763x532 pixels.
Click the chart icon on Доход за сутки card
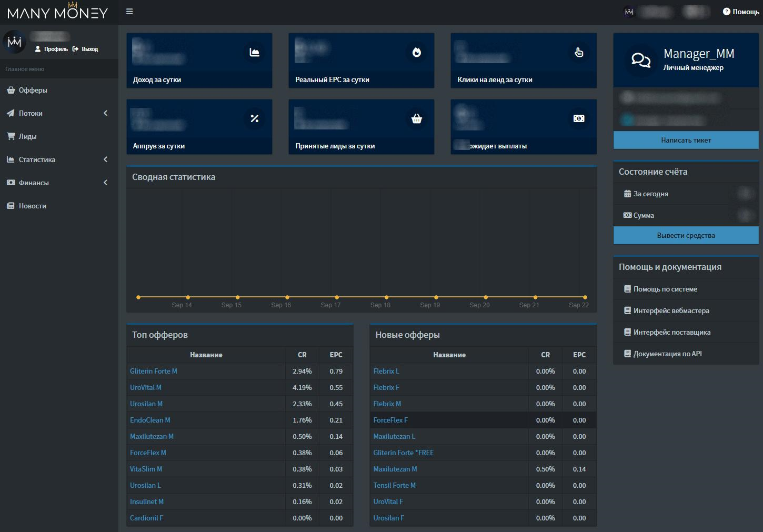[x=255, y=52]
